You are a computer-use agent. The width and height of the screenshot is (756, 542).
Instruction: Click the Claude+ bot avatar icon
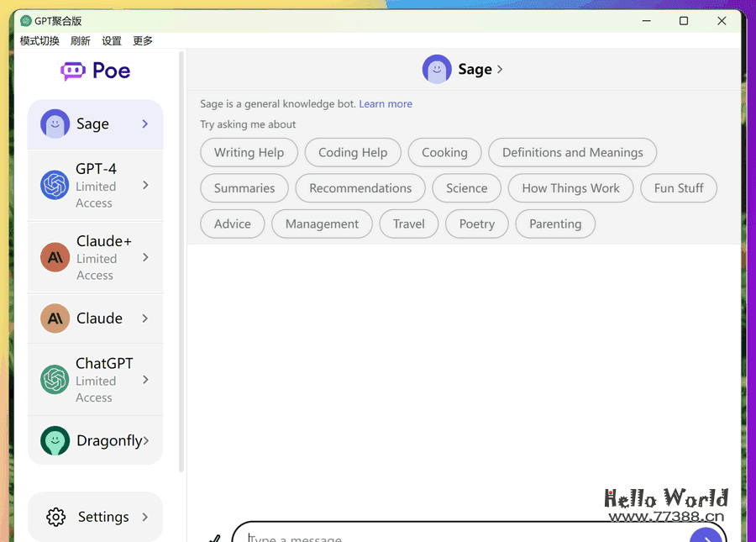tap(55, 257)
